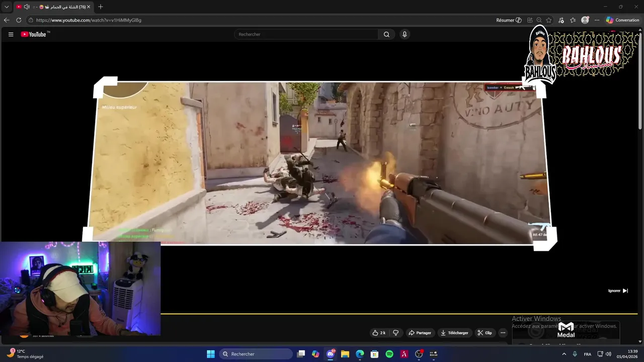644x362 pixels.
Task: Open the Copilot Conversation panel
Action: (622, 20)
